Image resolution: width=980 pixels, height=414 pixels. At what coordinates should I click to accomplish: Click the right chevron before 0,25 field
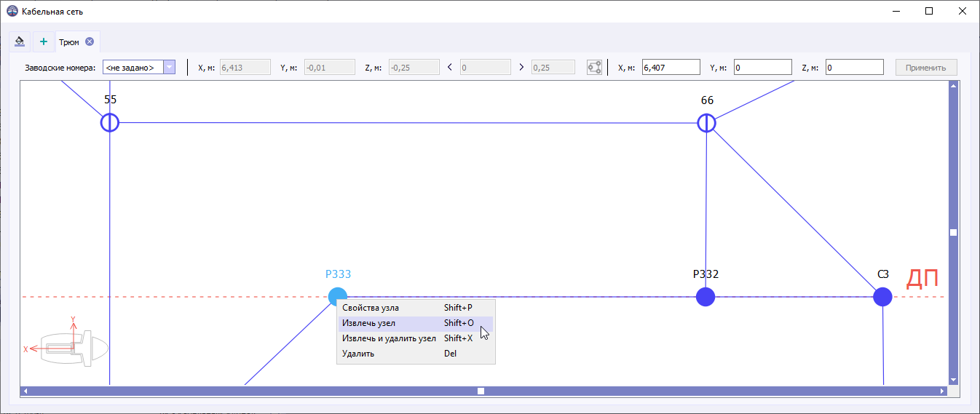pyautogui.click(x=521, y=68)
